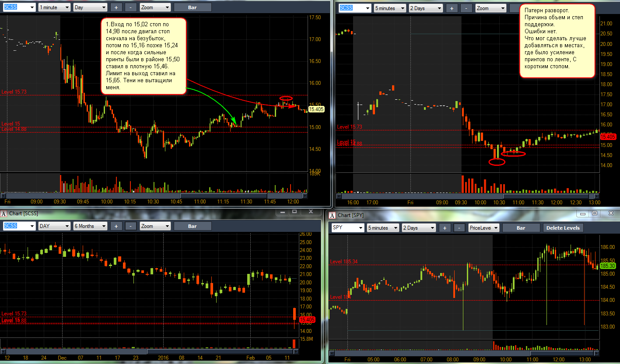This screenshot has width=620, height=364.
Task: Click the minus button on SCSS 1 minute chart
Action: click(x=130, y=7)
